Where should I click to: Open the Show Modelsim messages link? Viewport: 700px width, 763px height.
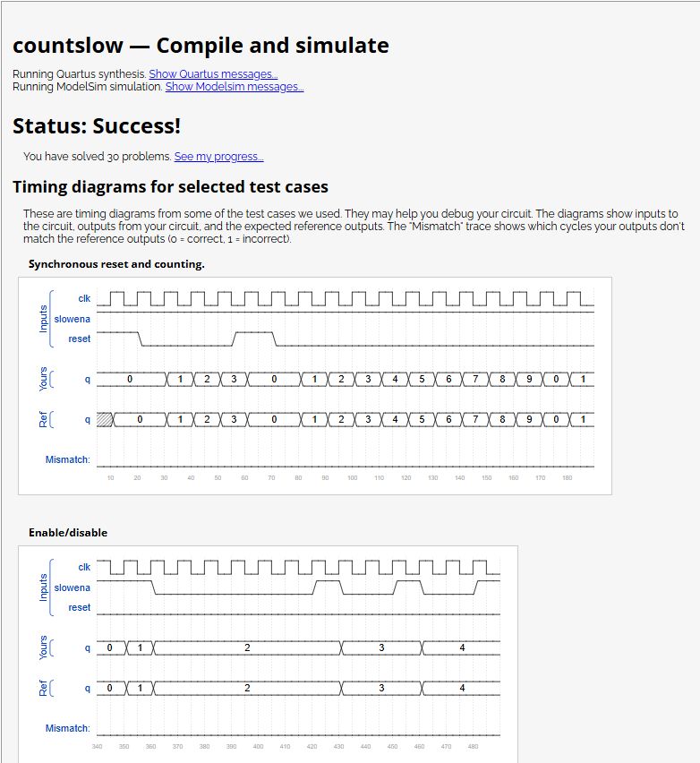(x=234, y=87)
